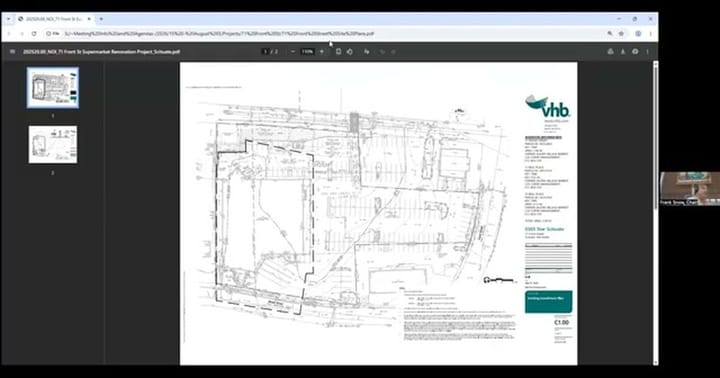Zoom in with the plus icon
Screen dimensions: 720x378
[x=321, y=51]
